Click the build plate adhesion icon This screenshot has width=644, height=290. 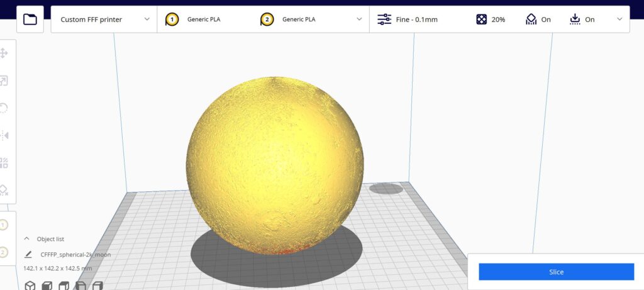575,20
